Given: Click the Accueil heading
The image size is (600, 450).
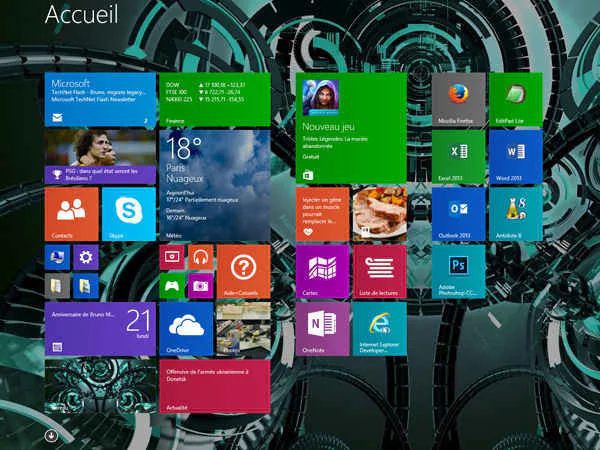Looking at the screenshot, I should [x=81, y=15].
